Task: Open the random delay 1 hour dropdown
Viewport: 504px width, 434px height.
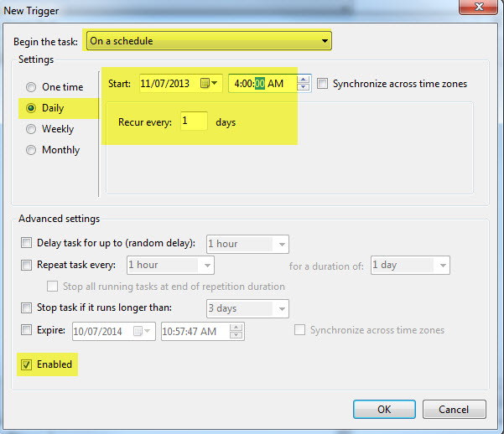Action: pyautogui.click(x=281, y=244)
